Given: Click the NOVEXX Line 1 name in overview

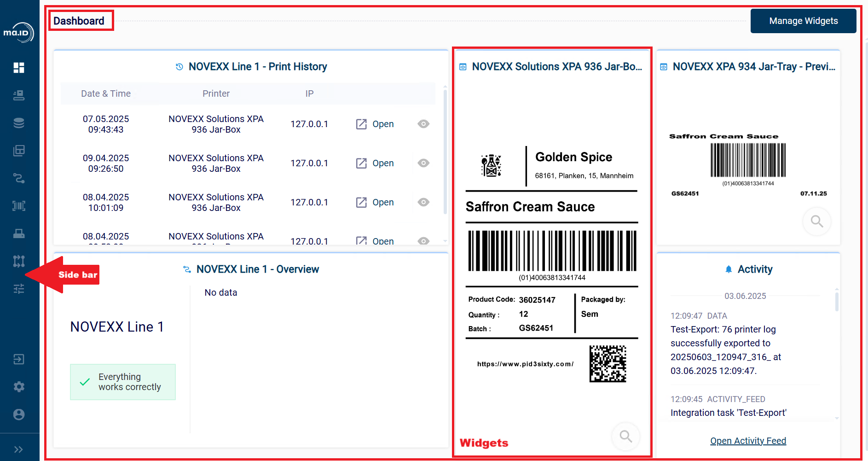Looking at the screenshot, I should (x=117, y=327).
